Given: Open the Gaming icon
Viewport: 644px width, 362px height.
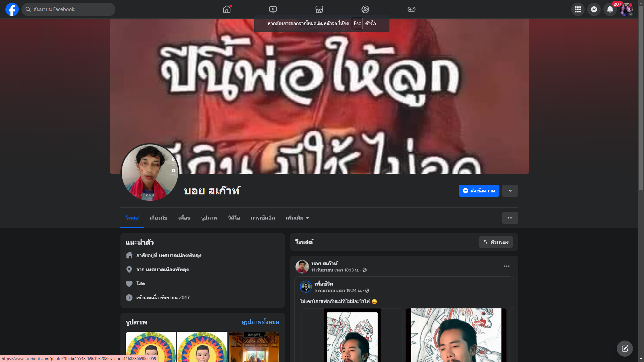Looking at the screenshot, I should [x=411, y=9].
